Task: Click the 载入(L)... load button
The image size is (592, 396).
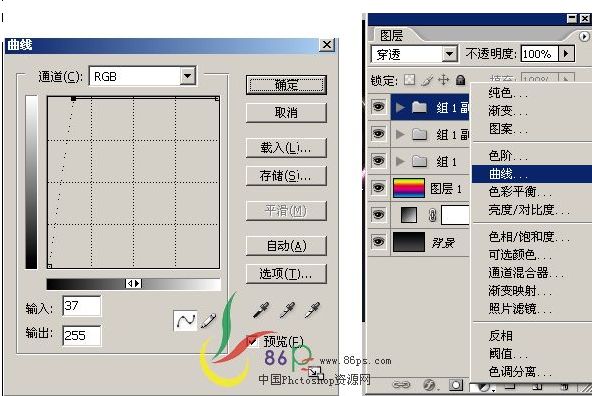Action: [x=286, y=148]
